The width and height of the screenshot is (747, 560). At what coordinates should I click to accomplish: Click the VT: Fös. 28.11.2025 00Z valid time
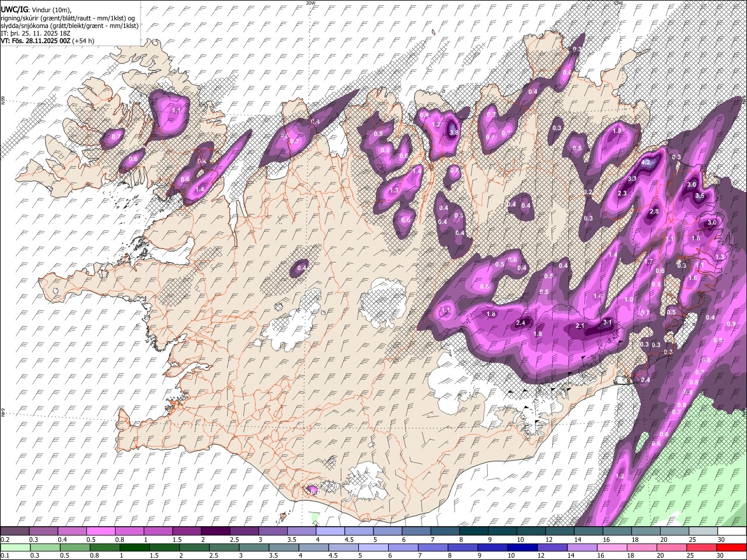pyautogui.click(x=47, y=41)
